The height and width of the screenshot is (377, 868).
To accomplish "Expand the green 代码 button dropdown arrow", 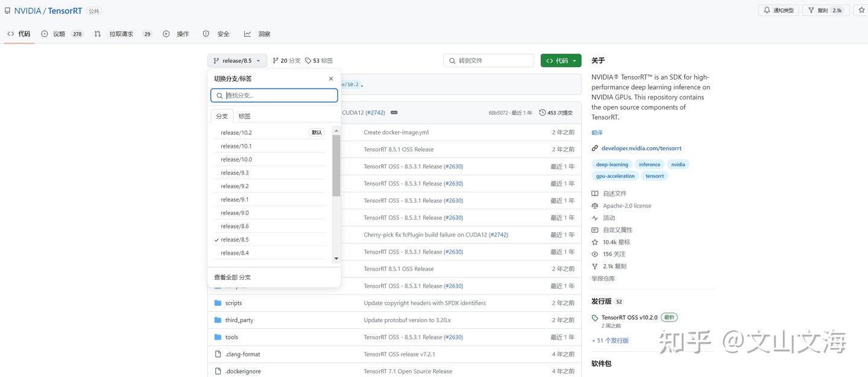I will coord(573,60).
